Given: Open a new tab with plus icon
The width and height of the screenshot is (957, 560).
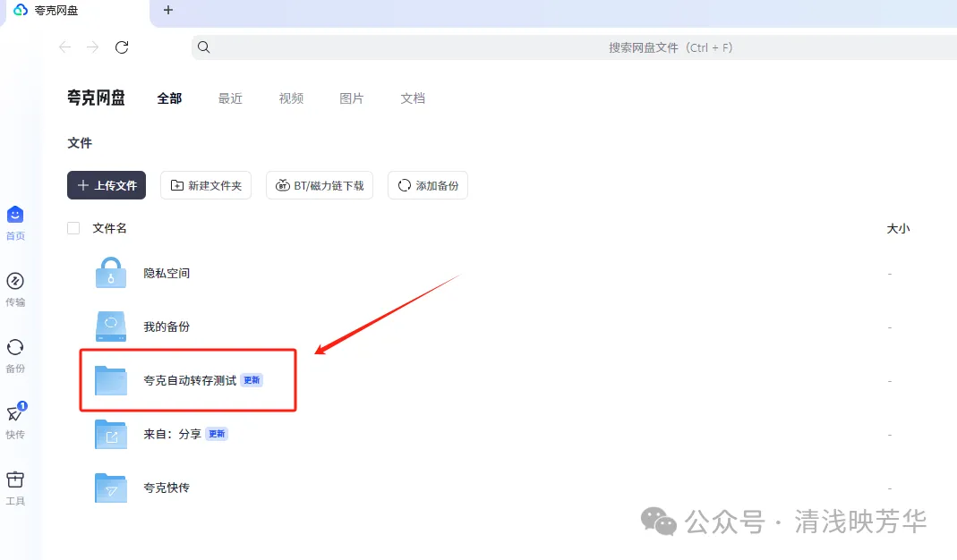Looking at the screenshot, I should 168,10.
